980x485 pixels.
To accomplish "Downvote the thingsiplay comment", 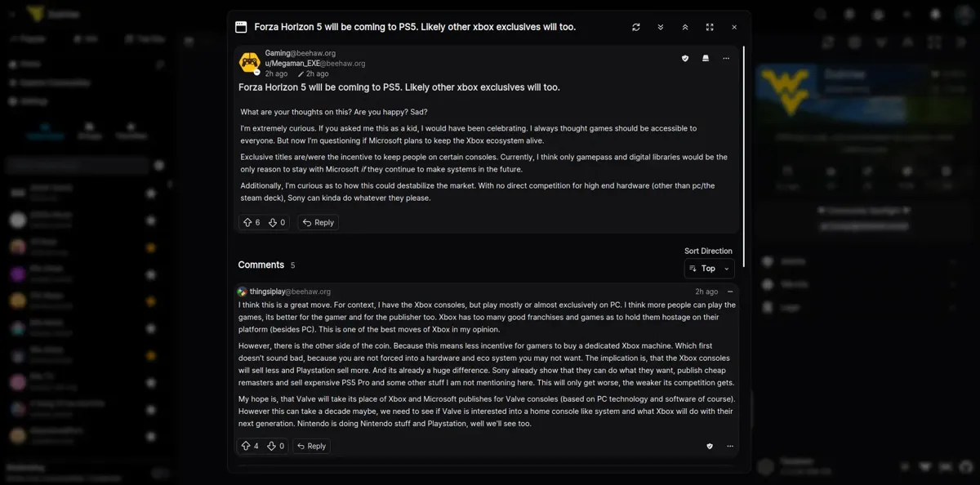I will coord(272,446).
